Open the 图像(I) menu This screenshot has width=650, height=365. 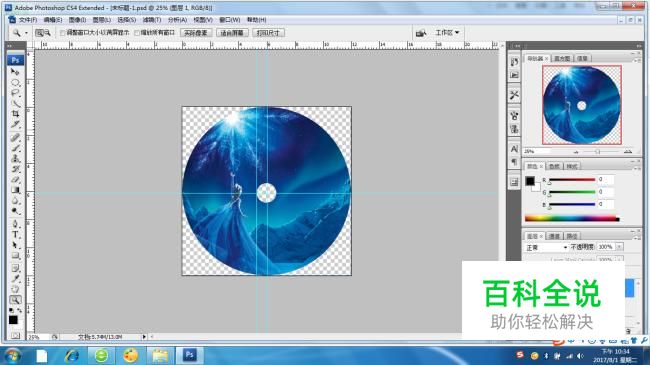77,20
